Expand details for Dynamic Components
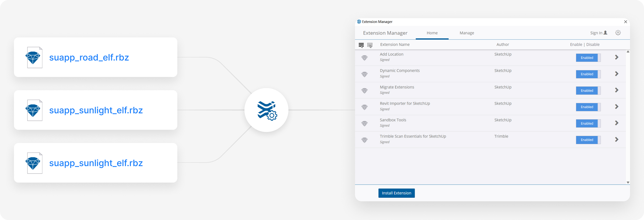The image size is (644, 220). 616,74
